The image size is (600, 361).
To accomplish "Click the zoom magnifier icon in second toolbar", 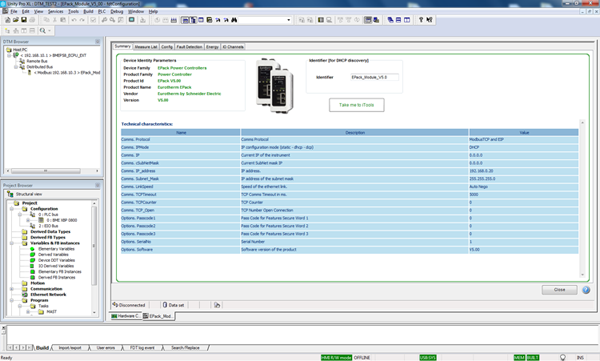I will point(42,31).
